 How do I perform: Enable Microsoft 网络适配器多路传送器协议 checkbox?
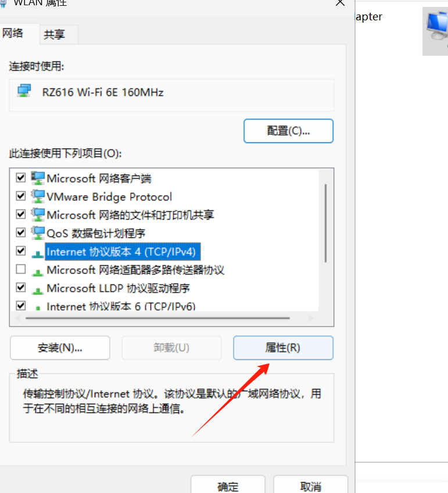coord(21,269)
